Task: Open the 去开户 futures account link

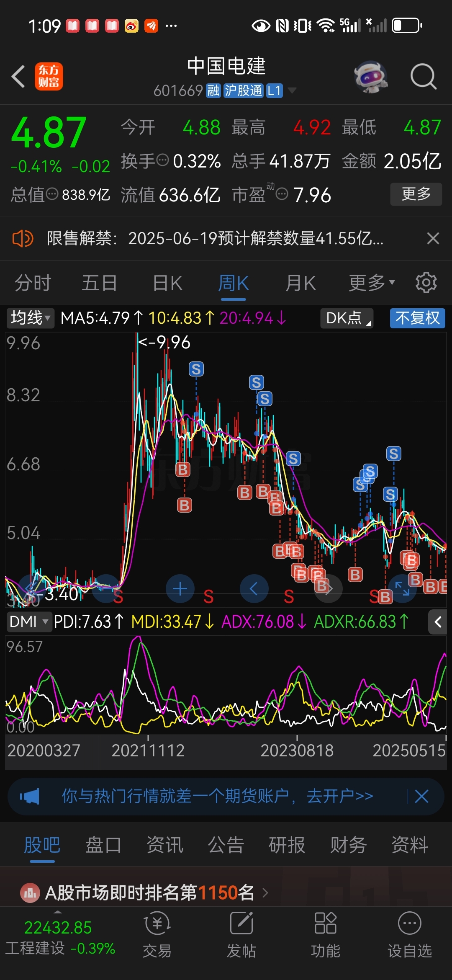Action: pos(340,796)
